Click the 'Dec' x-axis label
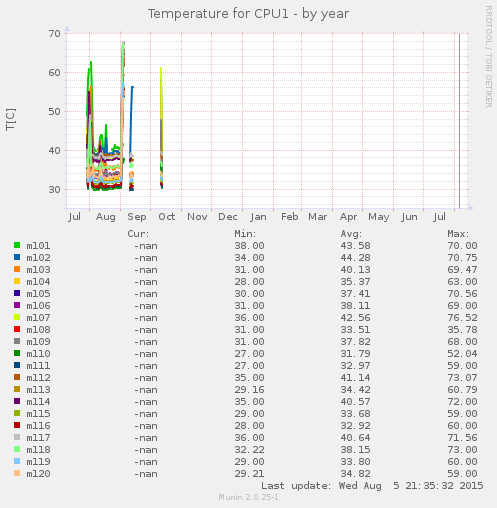This screenshot has height=508, width=497. click(228, 217)
